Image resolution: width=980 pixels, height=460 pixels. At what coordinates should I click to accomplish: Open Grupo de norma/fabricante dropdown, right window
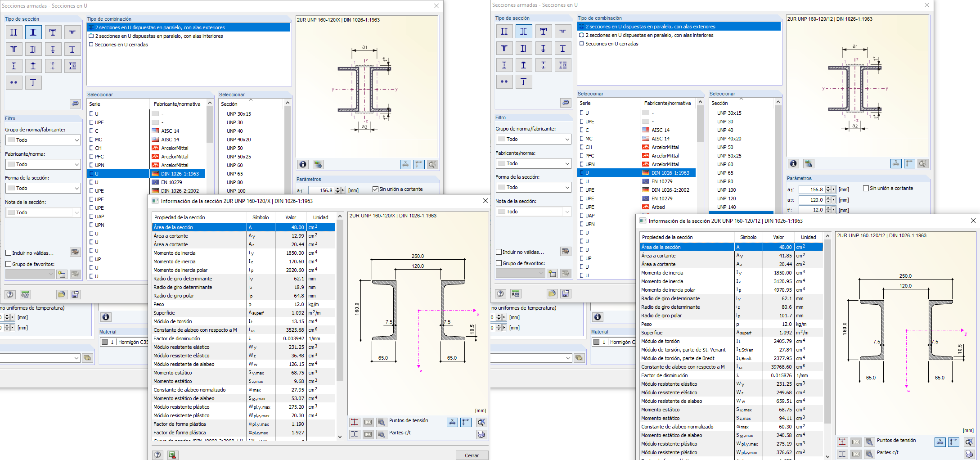(x=534, y=139)
